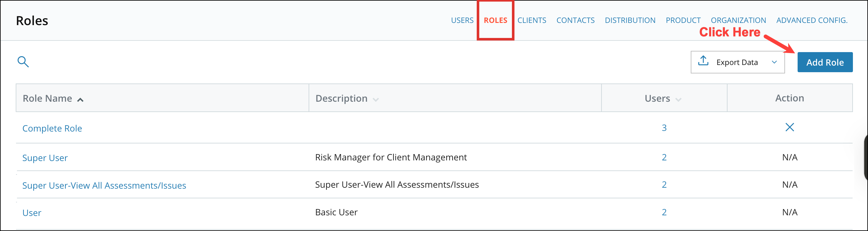Open the ADVANCED CONFIG. tab

(812, 20)
